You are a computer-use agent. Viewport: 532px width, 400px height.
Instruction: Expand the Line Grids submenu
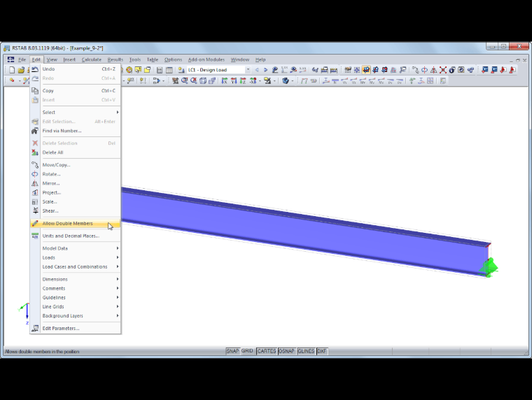pyautogui.click(x=76, y=307)
